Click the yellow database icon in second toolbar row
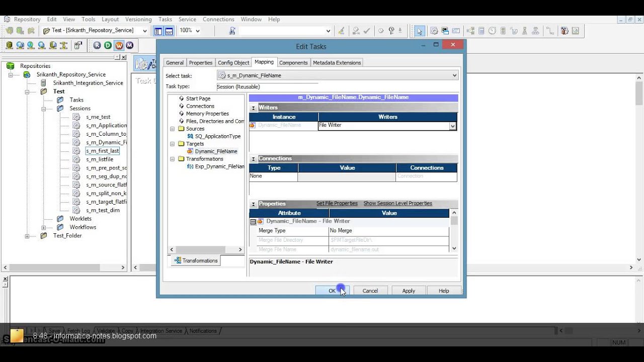This screenshot has width=644, height=362. coord(10,45)
